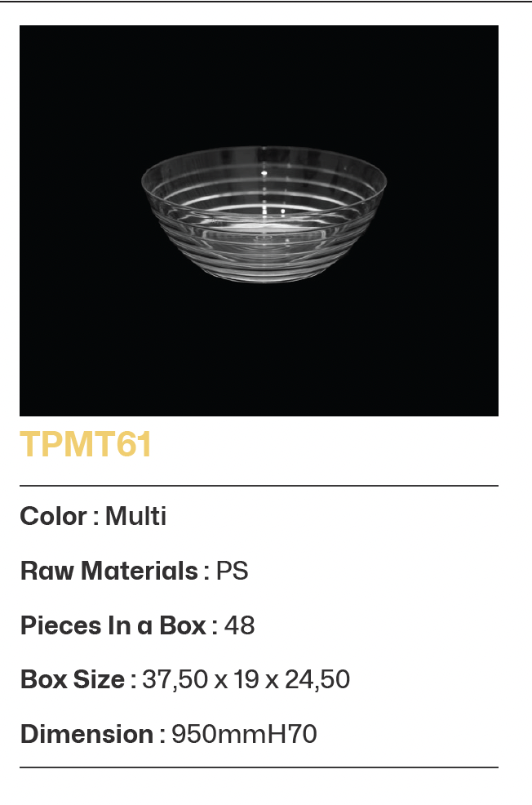Screen dimensions: 532x805
Task: Click the divider line below Dimension row
Action: 259,767
